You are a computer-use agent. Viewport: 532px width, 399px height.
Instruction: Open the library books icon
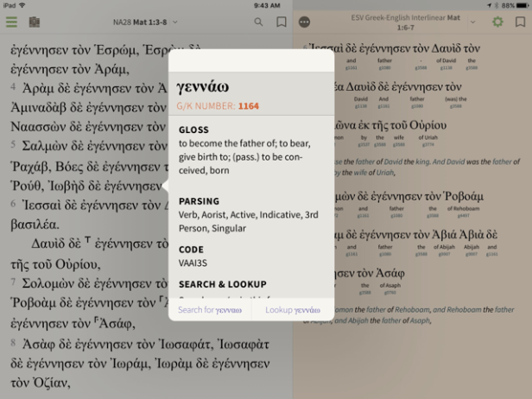(35, 22)
